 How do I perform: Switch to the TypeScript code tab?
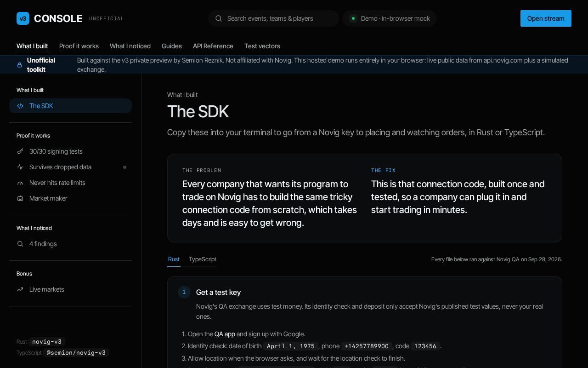click(203, 259)
